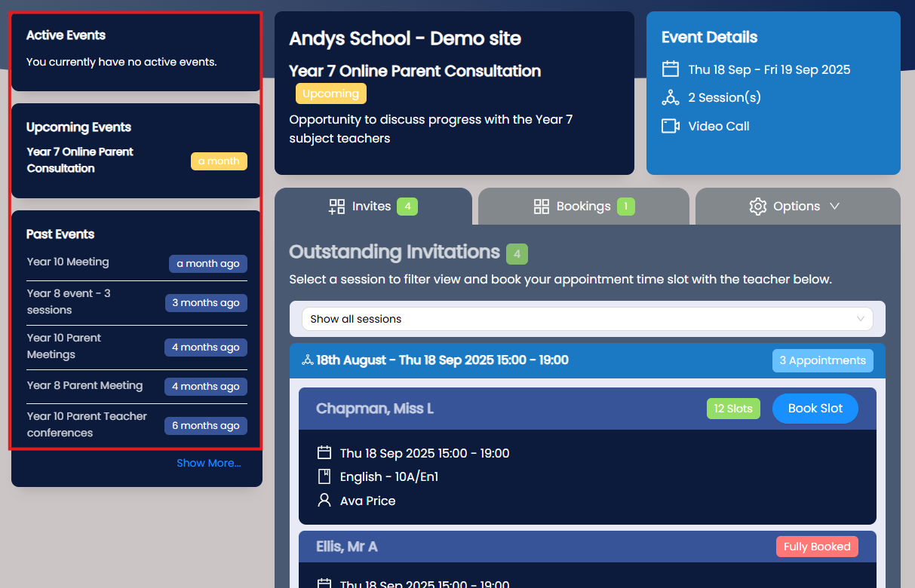The image size is (915, 588).
Task: Click the English - 10A/En1 subject text
Action: pyautogui.click(x=389, y=477)
